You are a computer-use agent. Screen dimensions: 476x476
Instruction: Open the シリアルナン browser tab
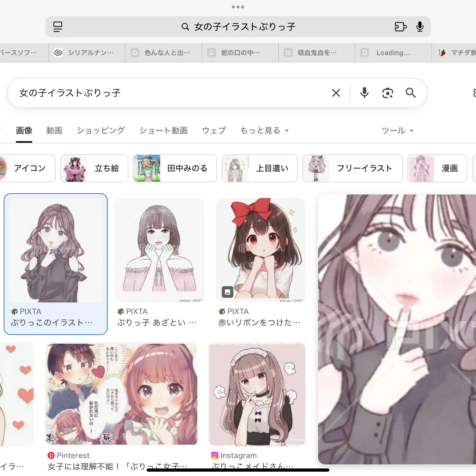click(x=87, y=53)
